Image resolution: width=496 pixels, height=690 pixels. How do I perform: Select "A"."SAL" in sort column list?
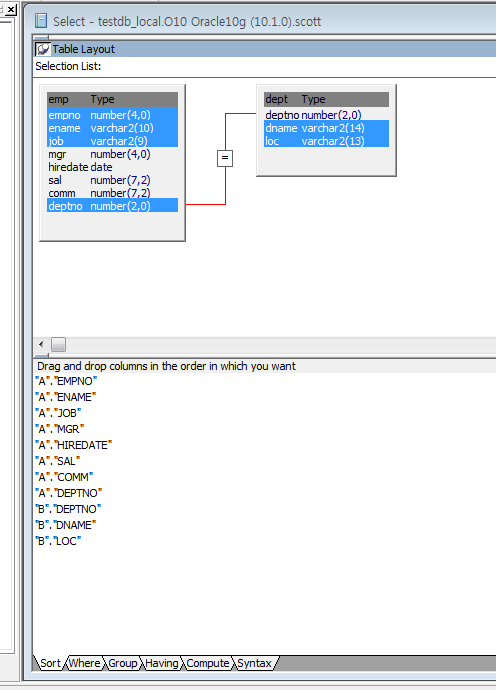tap(58, 461)
